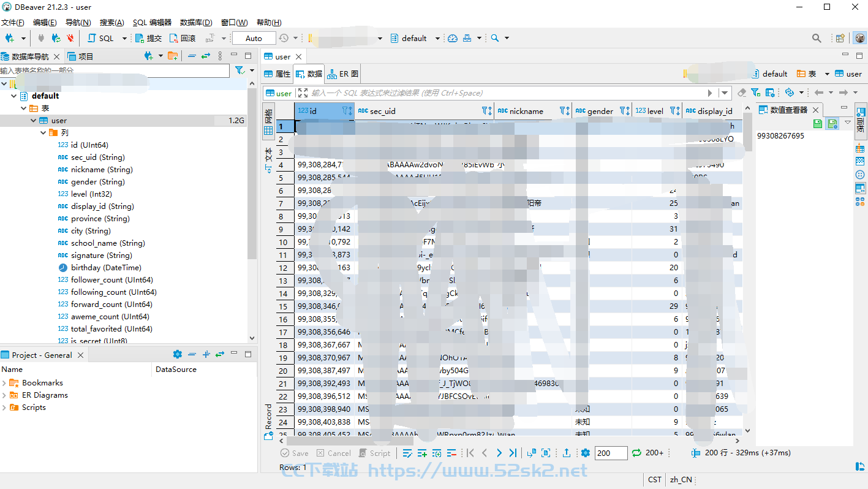
Task: Click the eraser clear filter icon
Action: pyautogui.click(x=742, y=93)
